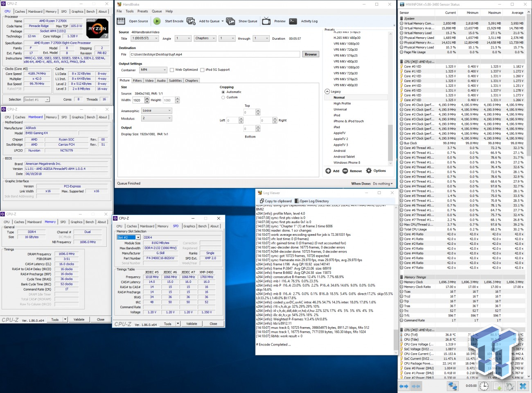Click HWiNFO blue X close sensors icon
532x393 pixels.
coord(523,386)
